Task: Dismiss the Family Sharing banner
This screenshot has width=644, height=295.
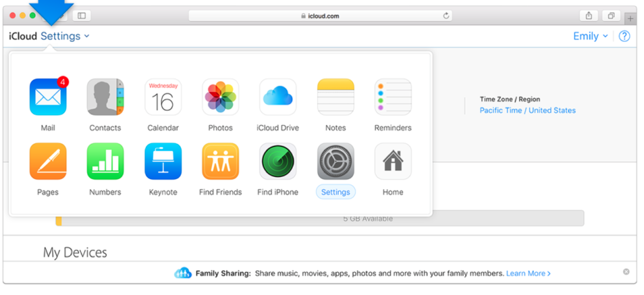Action: (626, 272)
